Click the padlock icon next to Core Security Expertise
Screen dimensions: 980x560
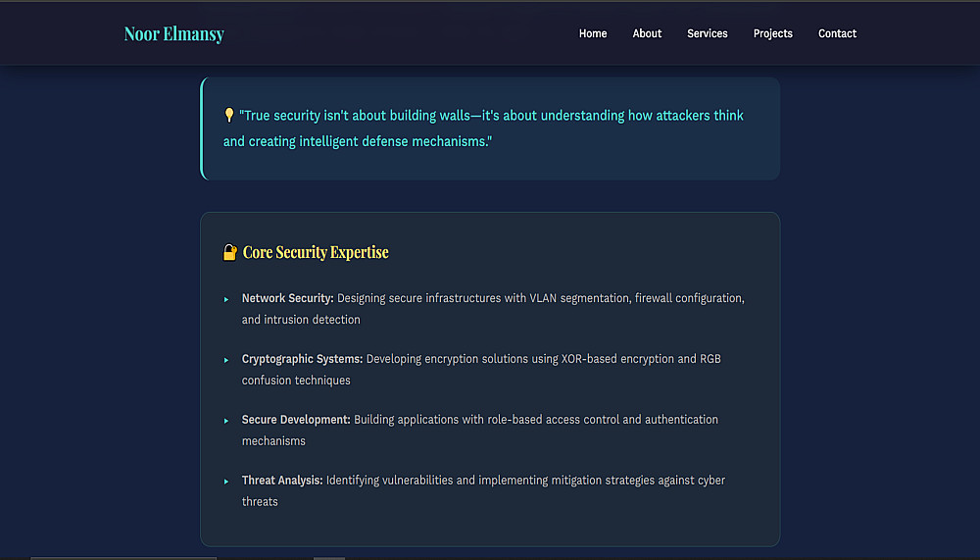point(230,252)
